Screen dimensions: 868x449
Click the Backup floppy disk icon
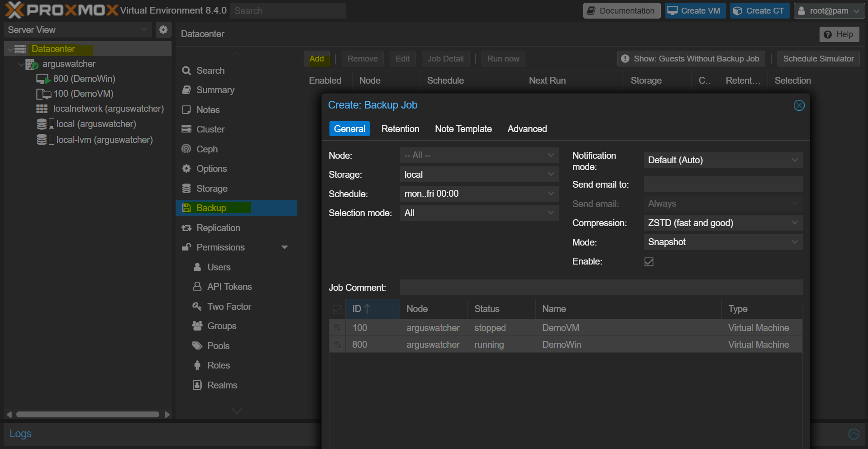click(x=186, y=208)
